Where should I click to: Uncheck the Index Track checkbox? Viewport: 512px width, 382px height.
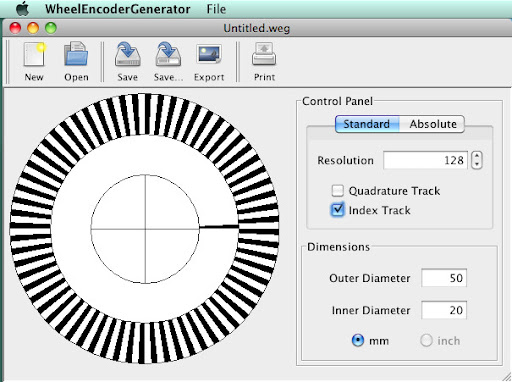[x=338, y=210]
